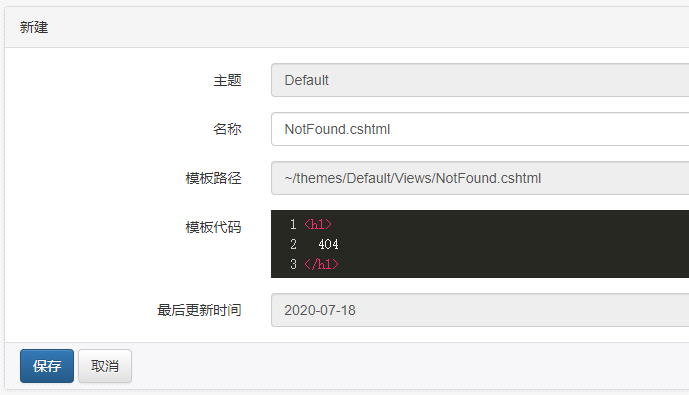Click the 模板路径 field with the themes path

tap(480, 178)
